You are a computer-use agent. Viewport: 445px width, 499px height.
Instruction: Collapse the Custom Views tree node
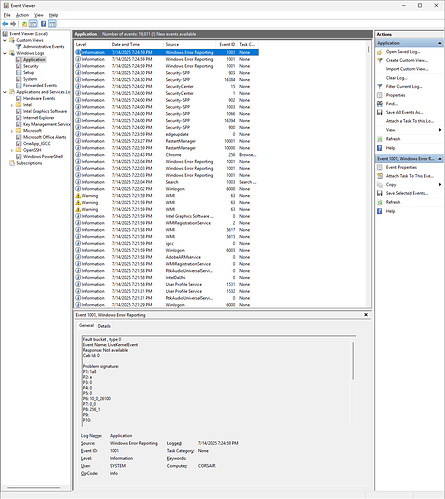point(5,40)
